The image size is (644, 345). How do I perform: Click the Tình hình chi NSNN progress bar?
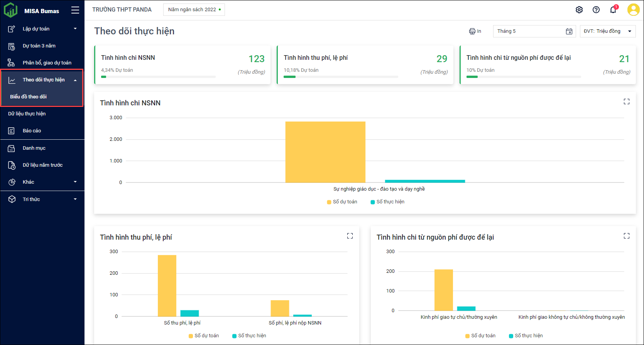point(158,77)
